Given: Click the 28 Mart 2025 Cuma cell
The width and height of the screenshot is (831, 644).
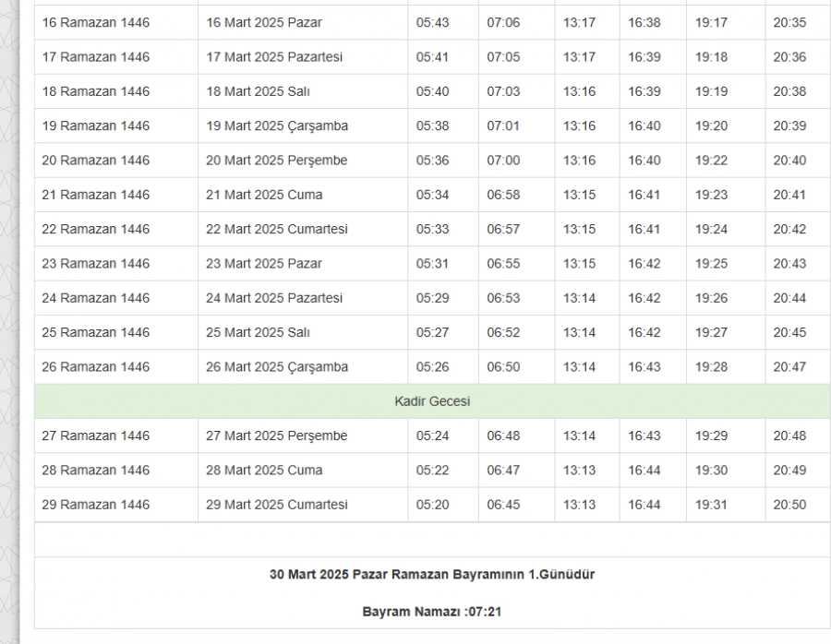Looking at the screenshot, I should (x=264, y=471).
